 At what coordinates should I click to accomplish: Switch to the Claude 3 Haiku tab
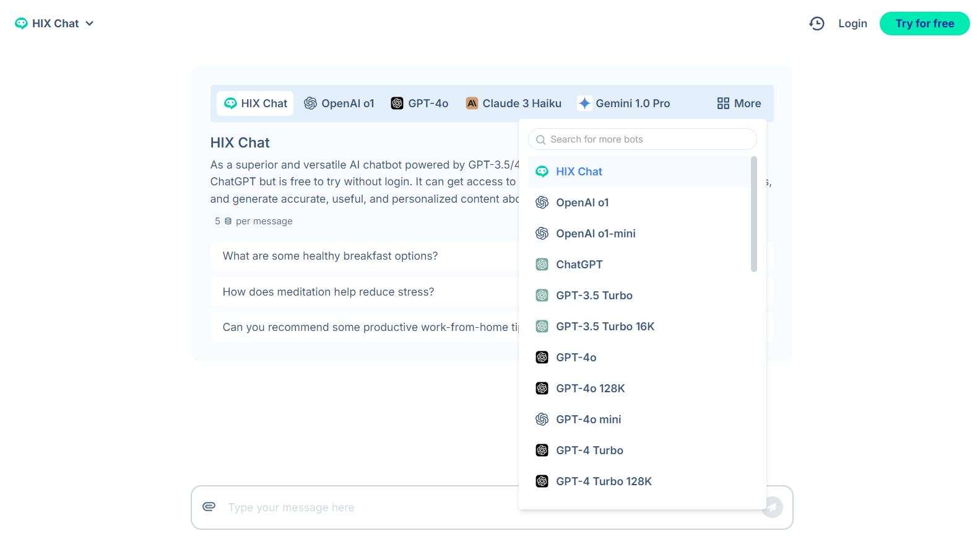[x=514, y=103]
